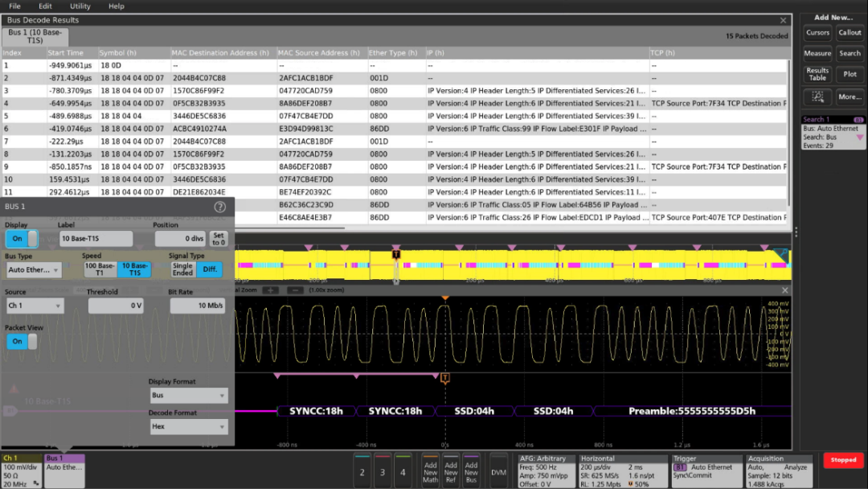
Task: Click Add New Ref badge
Action: (x=451, y=471)
